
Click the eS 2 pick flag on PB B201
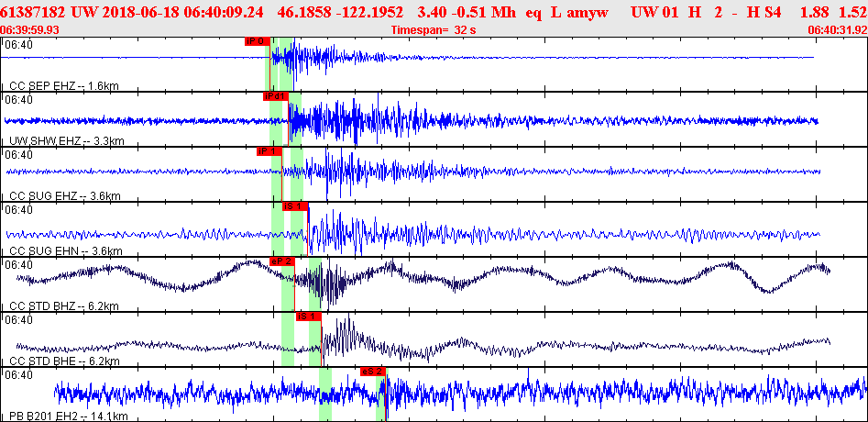pyautogui.click(x=372, y=372)
